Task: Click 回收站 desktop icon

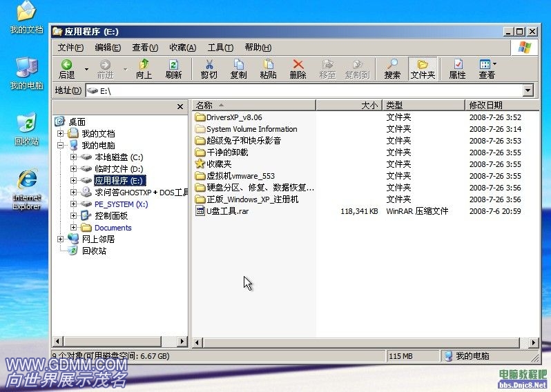Action: click(26, 128)
